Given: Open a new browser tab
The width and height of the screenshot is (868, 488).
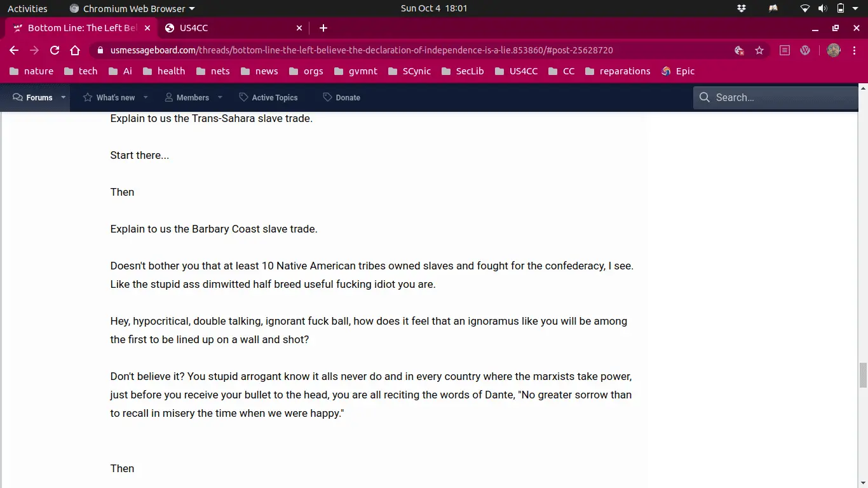Looking at the screenshot, I should click(323, 28).
